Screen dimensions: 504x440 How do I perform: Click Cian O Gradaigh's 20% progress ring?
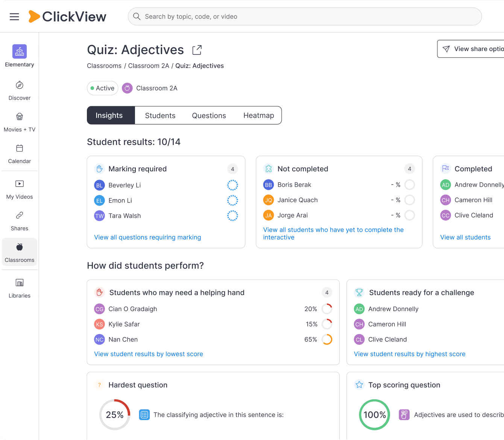327,309
